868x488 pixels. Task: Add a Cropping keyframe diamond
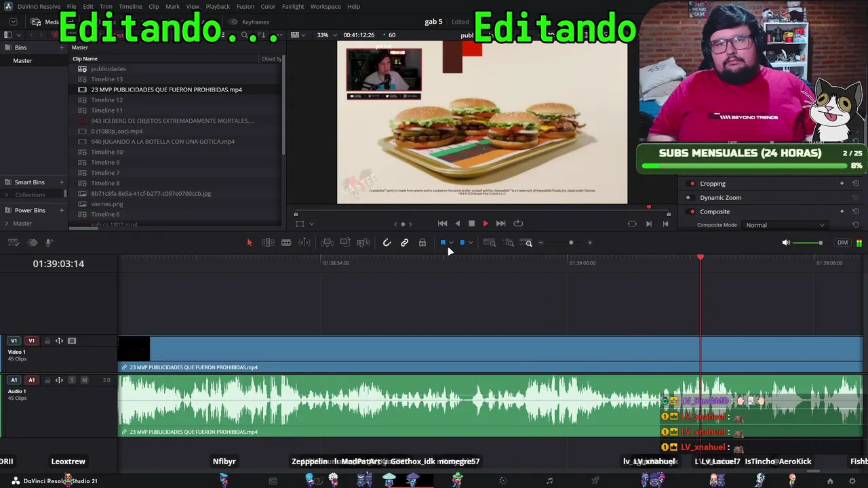[x=842, y=184]
